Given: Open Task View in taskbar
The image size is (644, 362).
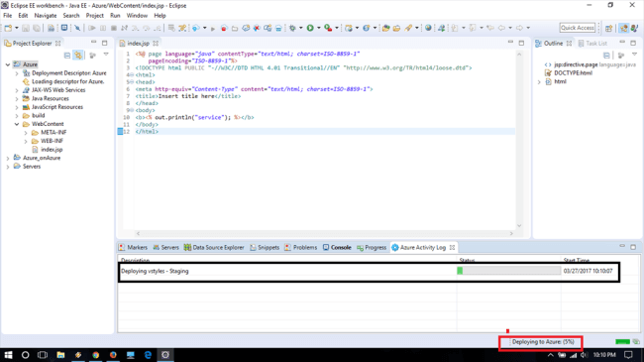Looking at the screenshot, I should coord(43,355).
